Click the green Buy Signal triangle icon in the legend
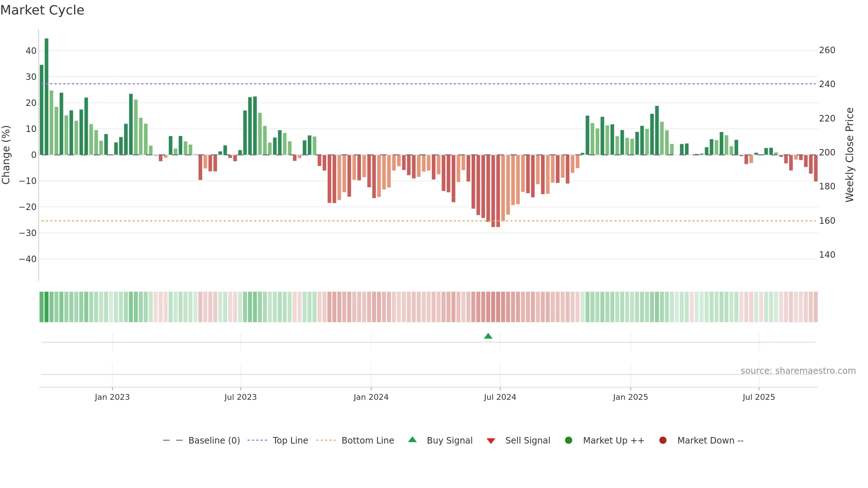 pyautogui.click(x=412, y=440)
